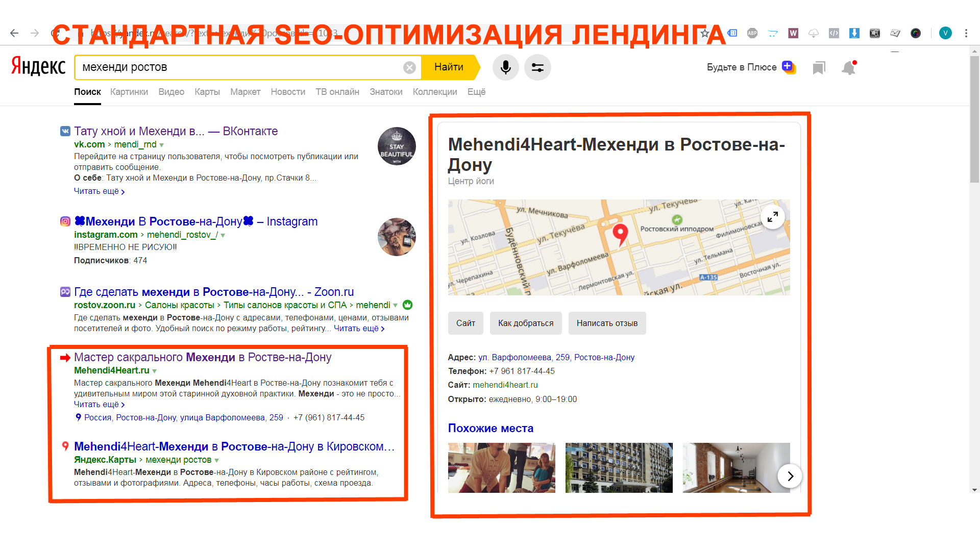Expand the Mehendi4Heart.ru dropdown arrow
Screen dimensions: 980x551
(155, 371)
